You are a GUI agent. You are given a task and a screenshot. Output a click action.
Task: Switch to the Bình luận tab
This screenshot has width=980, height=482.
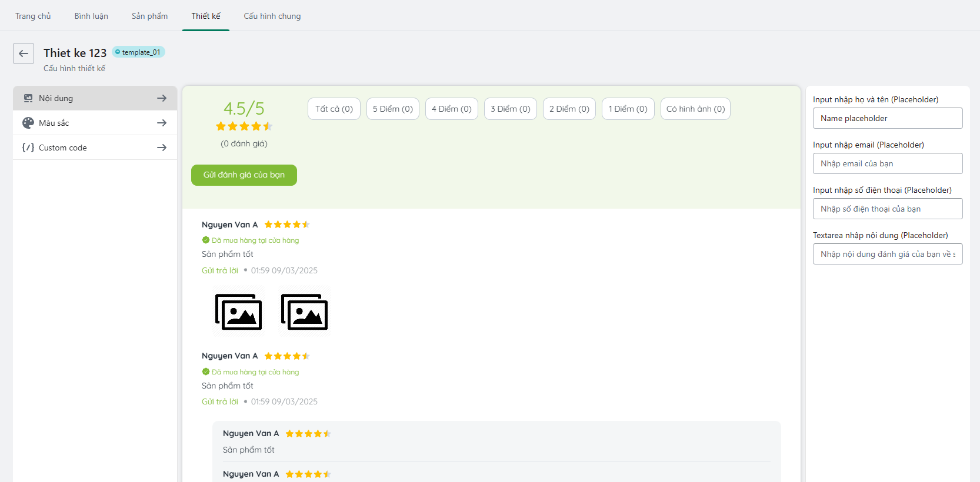[x=91, y=16]
